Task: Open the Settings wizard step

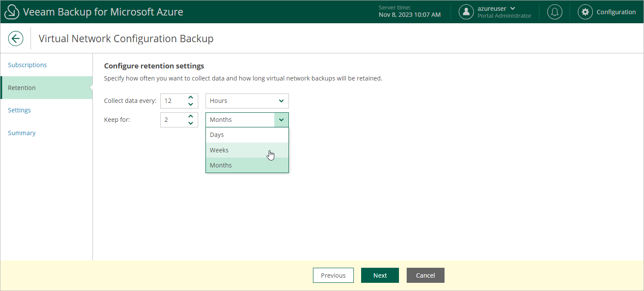Action: [19, 110]
